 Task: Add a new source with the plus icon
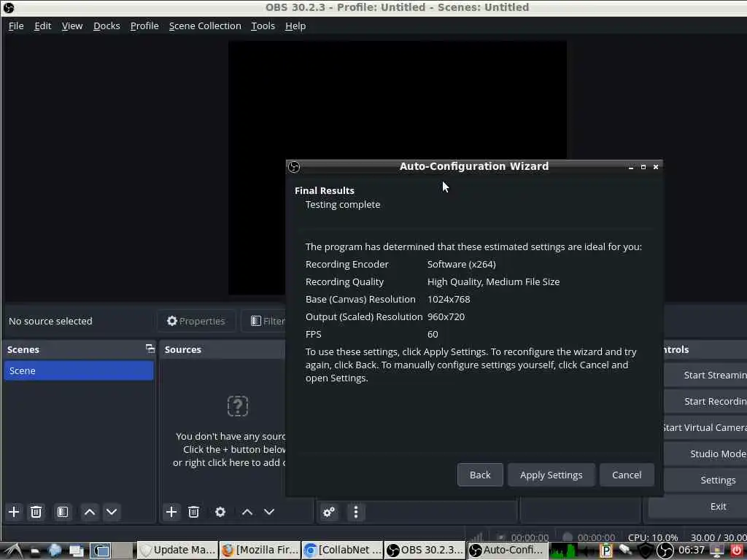(x=171, y=512)
